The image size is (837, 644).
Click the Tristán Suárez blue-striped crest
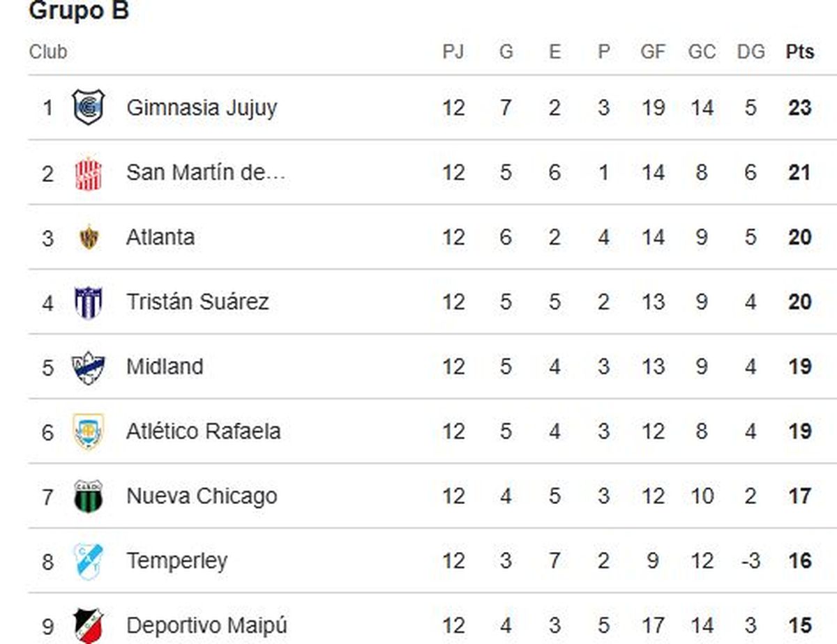pos(89,302)
